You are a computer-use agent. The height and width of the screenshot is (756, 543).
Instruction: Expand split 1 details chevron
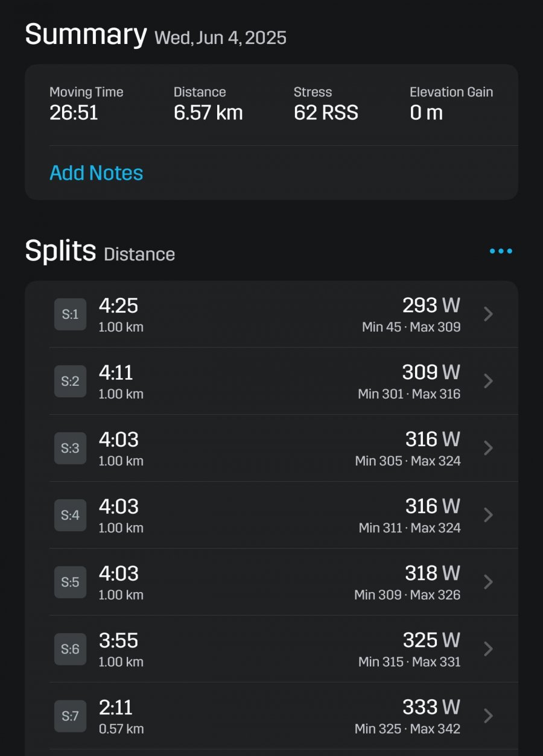pyautogui.click(x=489, y=314)
